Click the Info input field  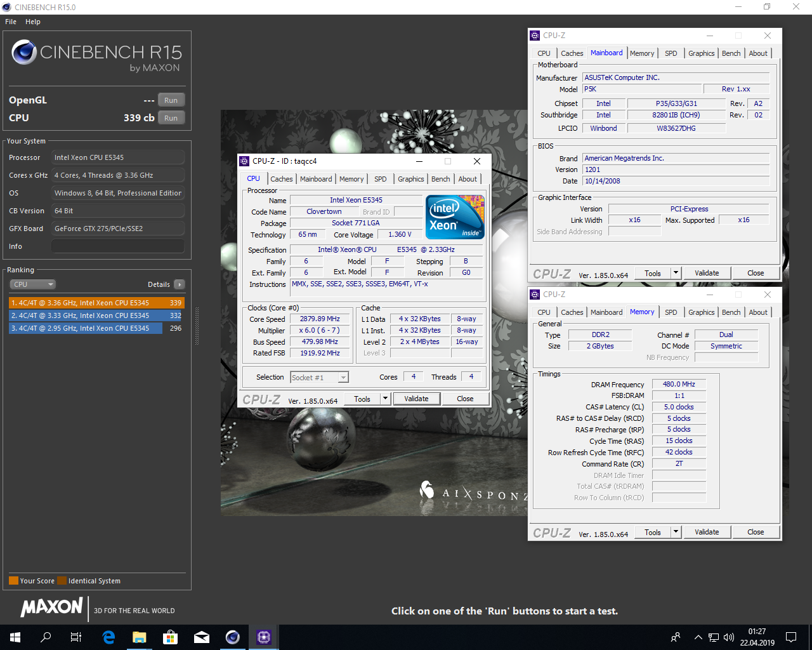118,246
